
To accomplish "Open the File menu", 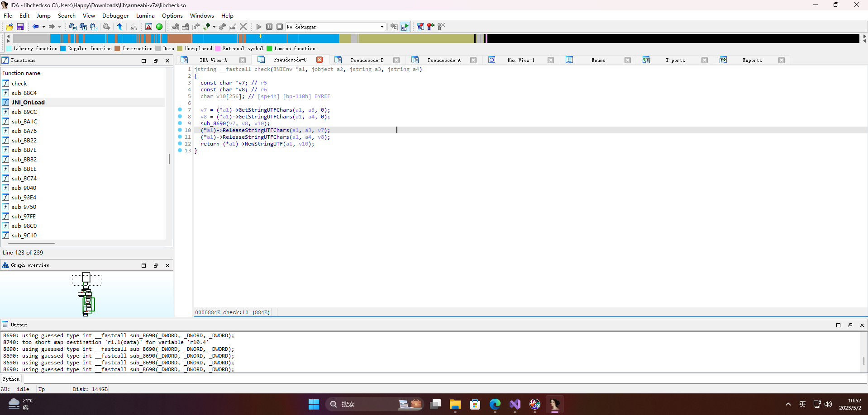I will pos(8,15).
